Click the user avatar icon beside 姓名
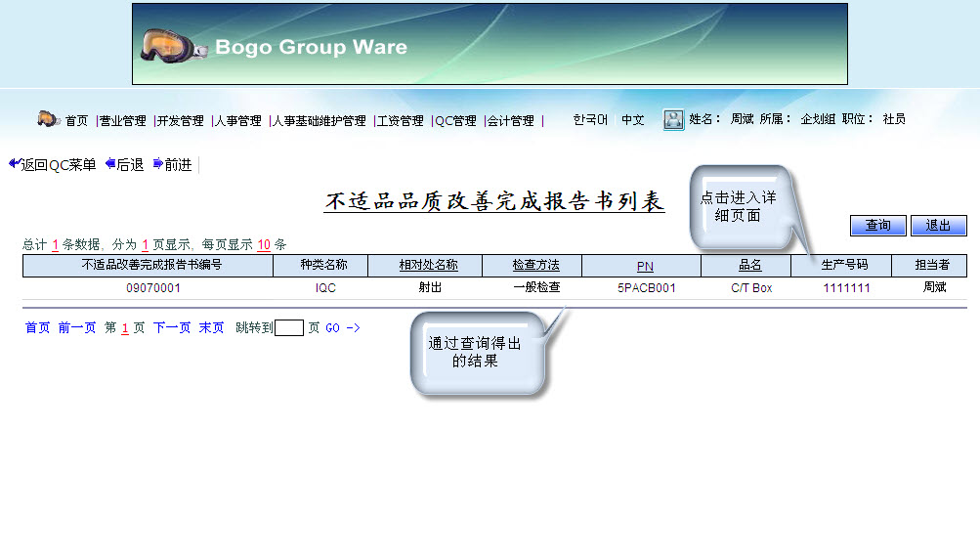Viewport: 980px width, 555px height. tap(673, 120)
